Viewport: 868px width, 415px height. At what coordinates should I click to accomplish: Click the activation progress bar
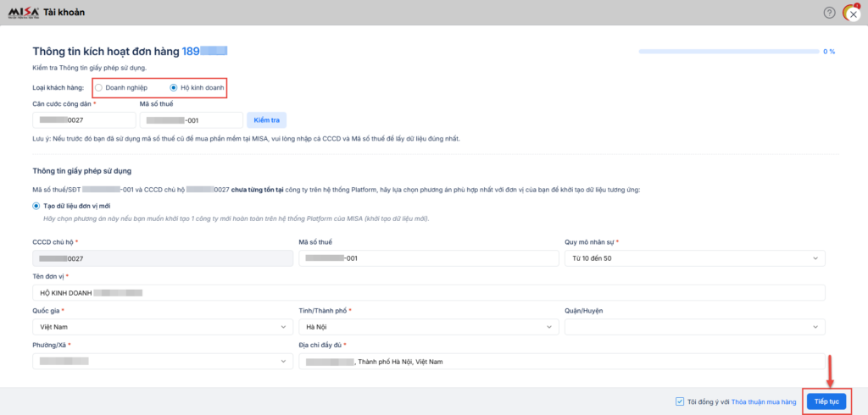728,52
